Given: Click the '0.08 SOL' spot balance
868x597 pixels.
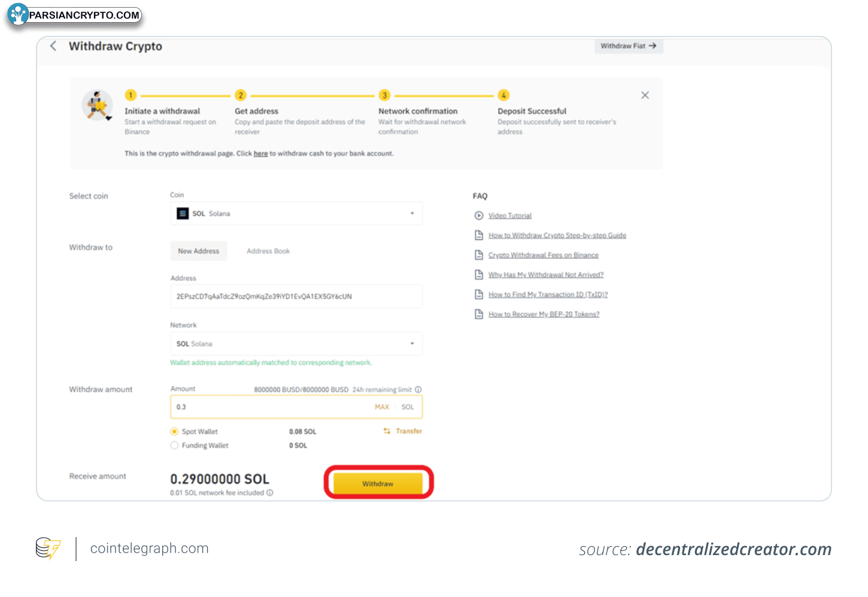Looking at the screenshot, I should click(x=303, y=432).
